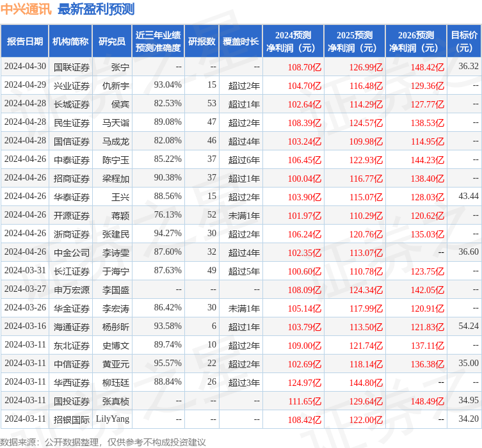This screenshot has width=482, height=448.
Task: Click the 招商证券 institution cell
Action: pyautogui.click(x=72, y=178)
